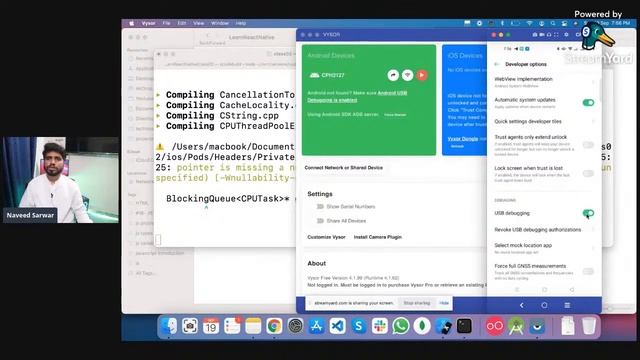Open Reminders from the dock
Viewport: 640px width, 360px height.
pyautogui.click(x=232, y=326)
